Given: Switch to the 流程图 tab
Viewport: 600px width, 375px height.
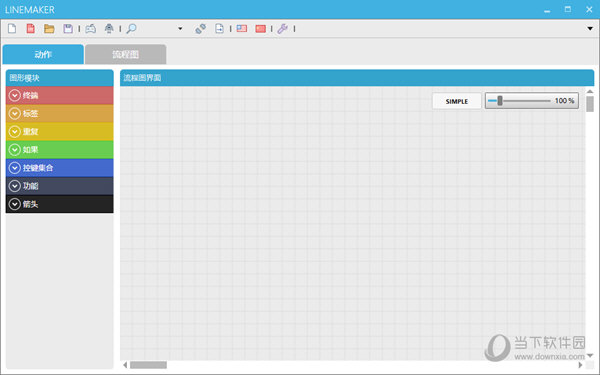Looking at the screenshot, I should [x=126, y=54].
